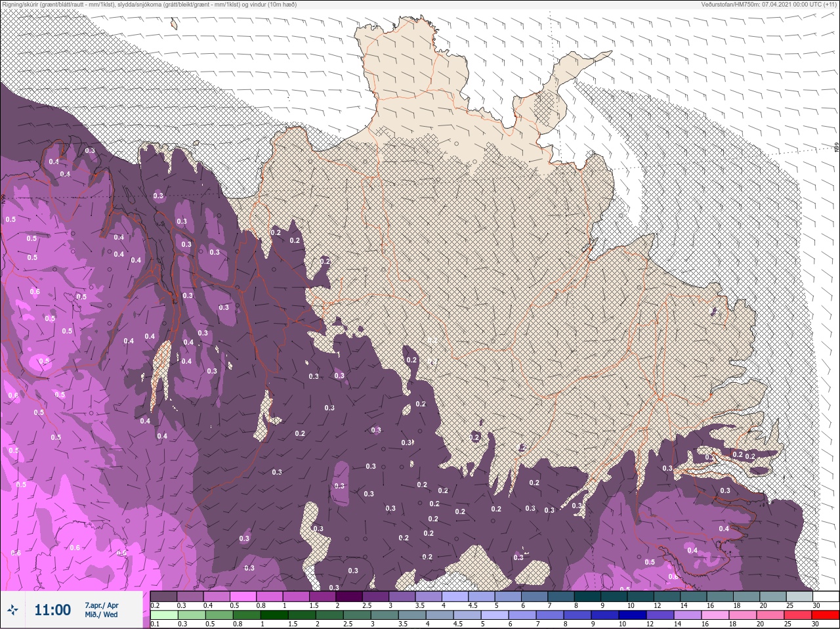Click the date label 7.apr./ Apr
Viewport: 840px width, 629px height.
click(102, 605)
